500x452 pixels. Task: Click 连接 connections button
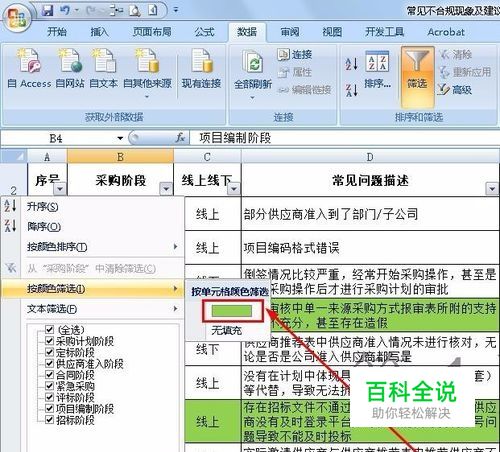click(x=295, y=54)
